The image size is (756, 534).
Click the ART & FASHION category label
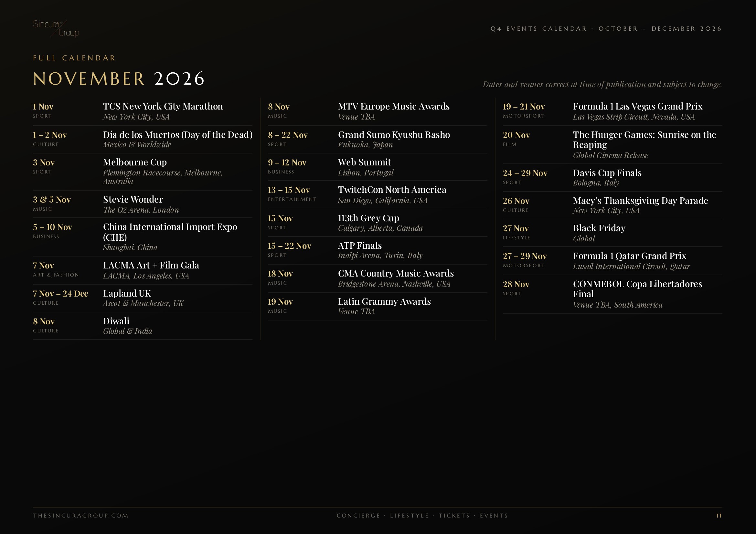click(56, 275)
